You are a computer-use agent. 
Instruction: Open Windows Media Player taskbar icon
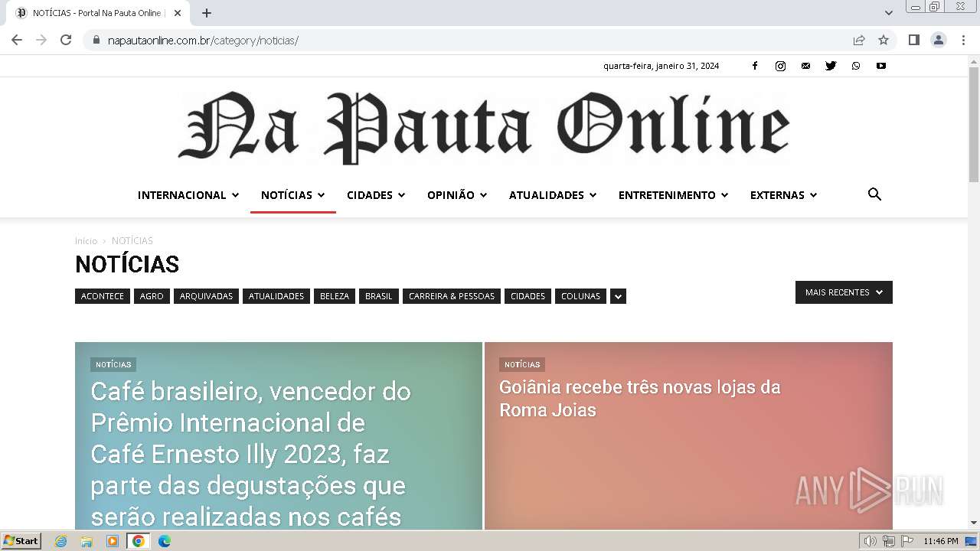(113, 541)
